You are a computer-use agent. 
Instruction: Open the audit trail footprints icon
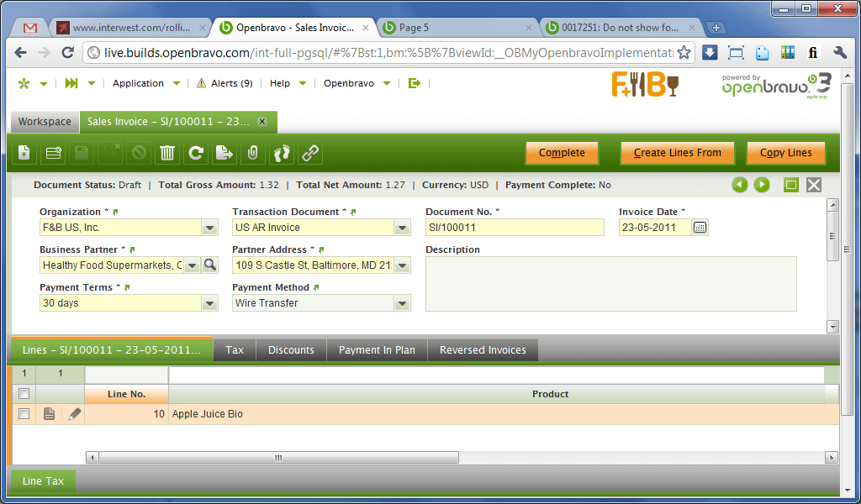[x=281, y=153]
